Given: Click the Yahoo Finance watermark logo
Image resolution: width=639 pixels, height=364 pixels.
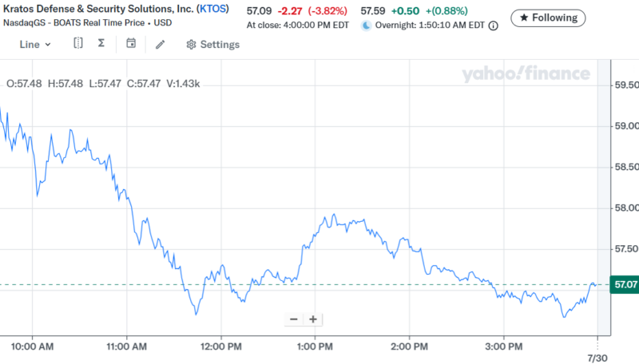Looking at the screenshot, I should 526,74.
